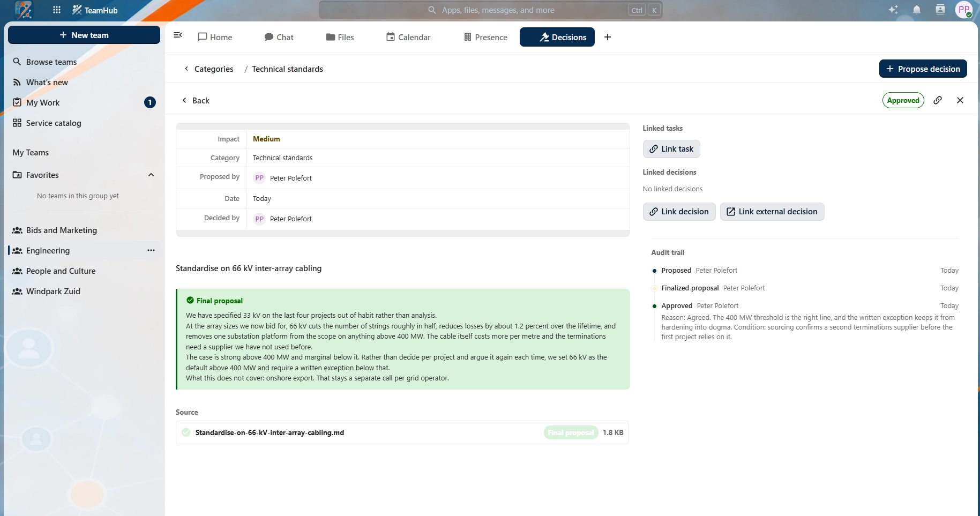The height and width of the screenshot is (516, 980).
Task: Click the Link task button
Action: (671, 149)
